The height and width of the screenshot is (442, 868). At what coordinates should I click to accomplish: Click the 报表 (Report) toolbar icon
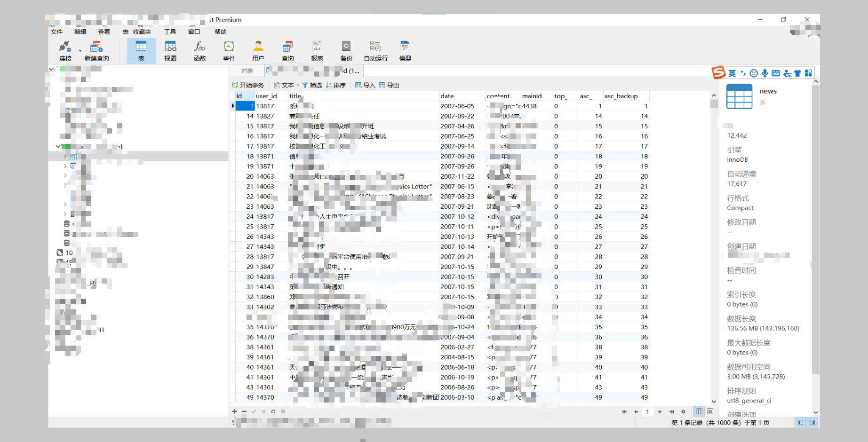pos(317,51)
